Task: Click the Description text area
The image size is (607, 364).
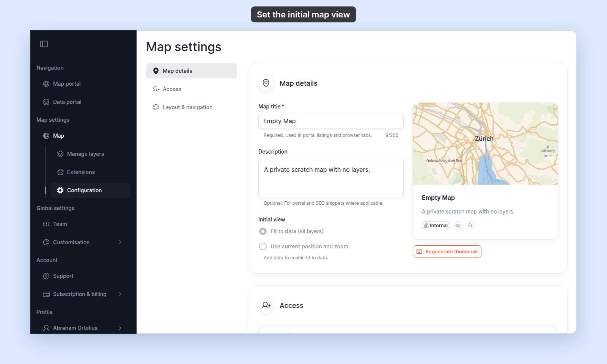Action: click(x=331, y=179)
